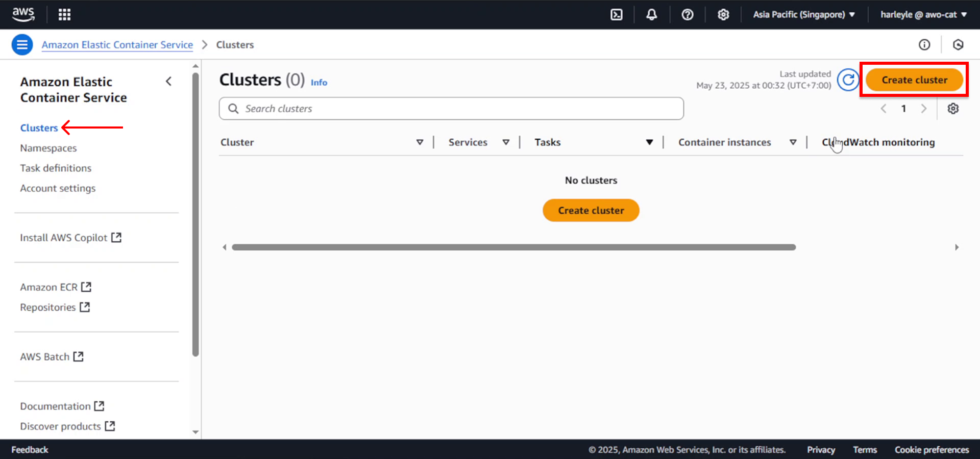Click the search magnifier icon

233,109
